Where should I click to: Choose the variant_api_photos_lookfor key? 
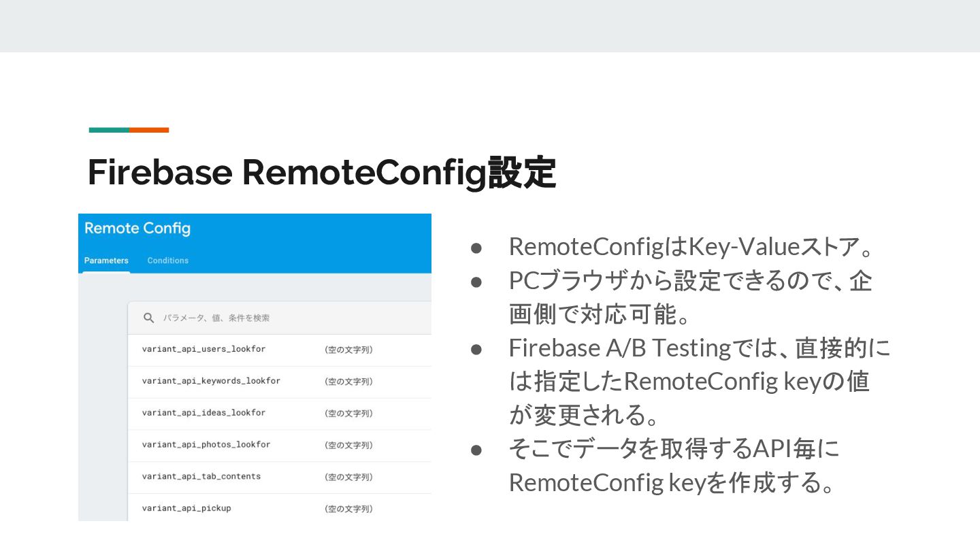(x=206, y=445)
